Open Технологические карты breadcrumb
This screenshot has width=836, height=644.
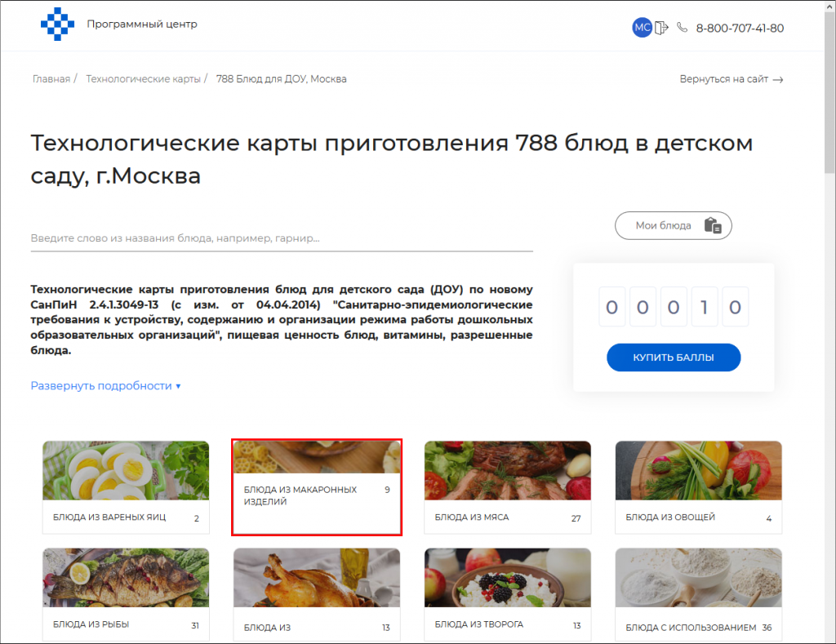point(143,79)
